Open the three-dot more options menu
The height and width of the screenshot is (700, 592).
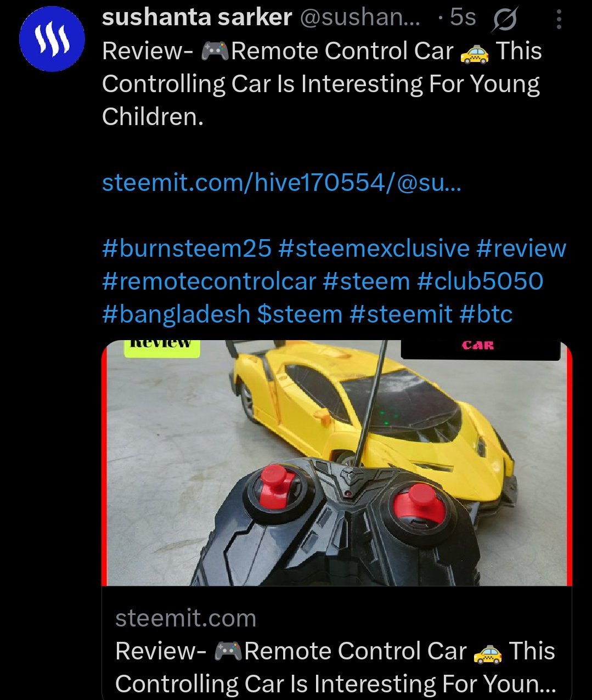coord(559,19)
